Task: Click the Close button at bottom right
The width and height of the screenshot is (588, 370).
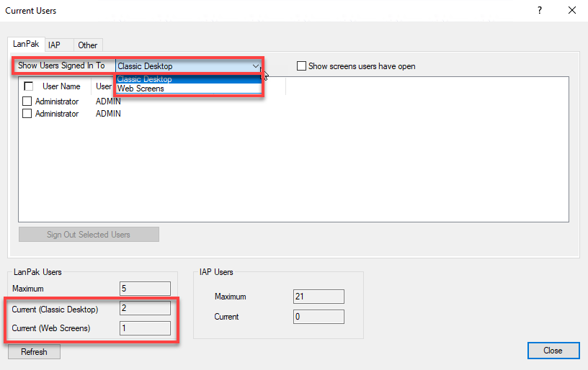Action: click(553, 351)
